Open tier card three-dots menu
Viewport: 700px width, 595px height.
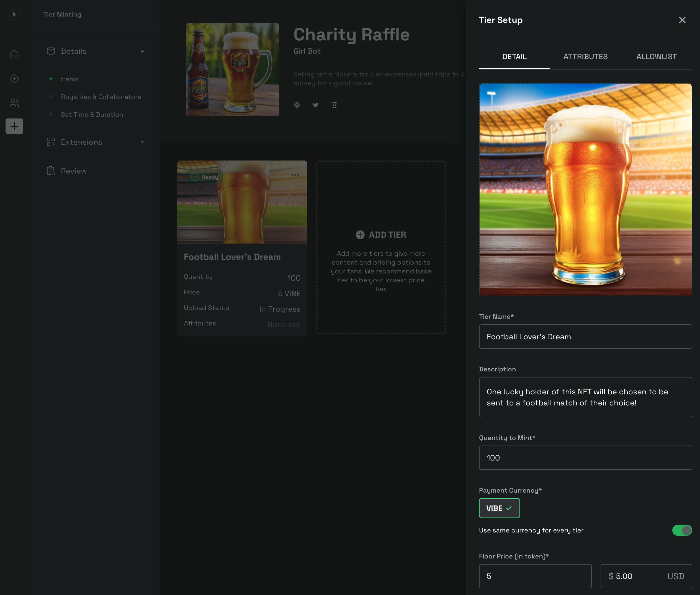tap(295, 175)
